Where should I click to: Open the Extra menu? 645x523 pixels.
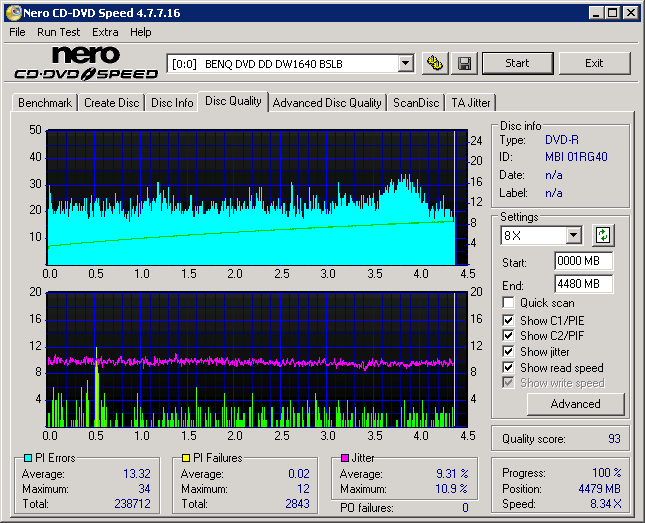pyautogui.click(x=105, y=32)
